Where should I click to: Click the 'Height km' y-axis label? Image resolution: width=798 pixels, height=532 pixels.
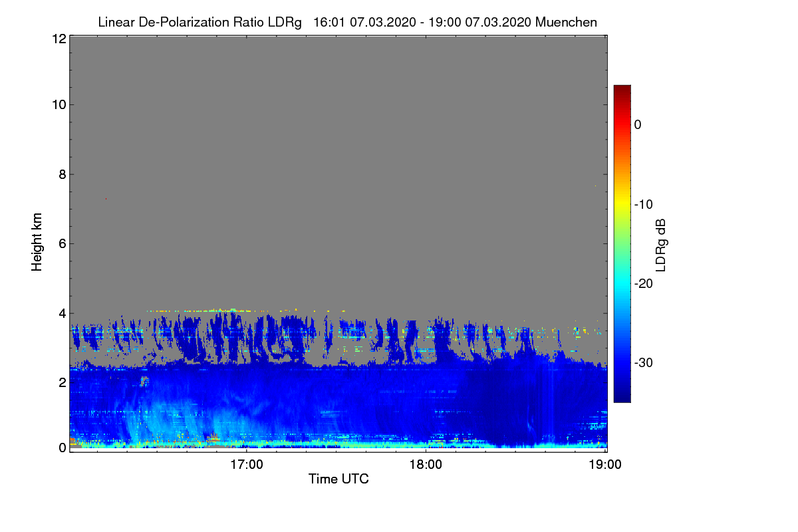tap(37, 242)
